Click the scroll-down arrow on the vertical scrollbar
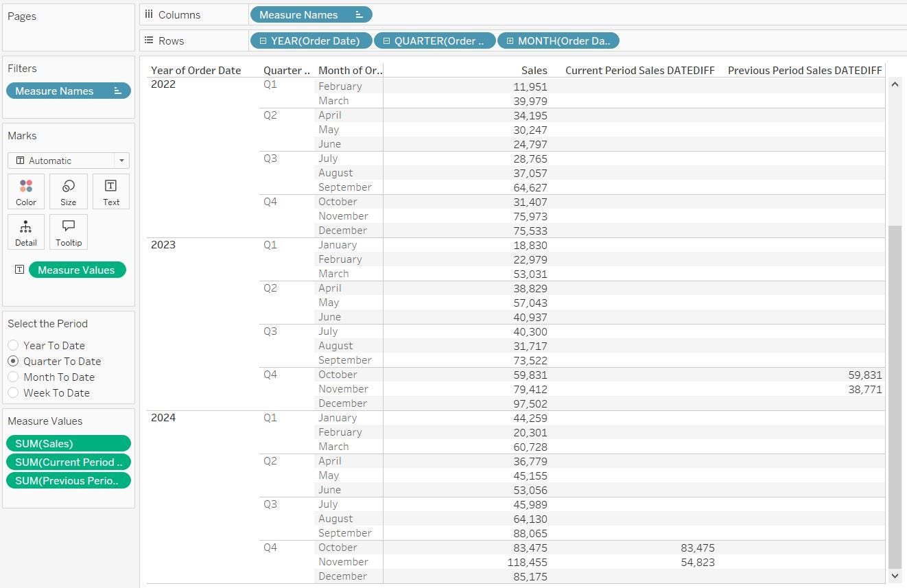This screenshot has width=907, height=588. pos(895,576)
